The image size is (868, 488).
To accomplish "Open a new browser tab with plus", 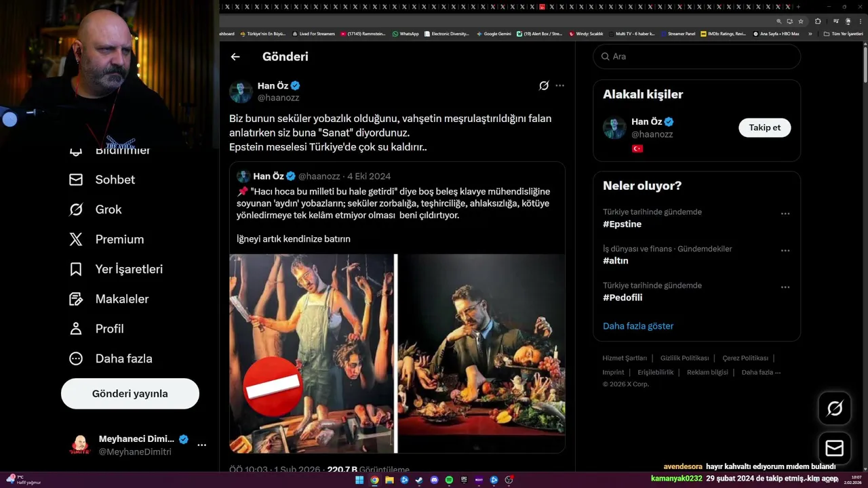I will (798, 7).
